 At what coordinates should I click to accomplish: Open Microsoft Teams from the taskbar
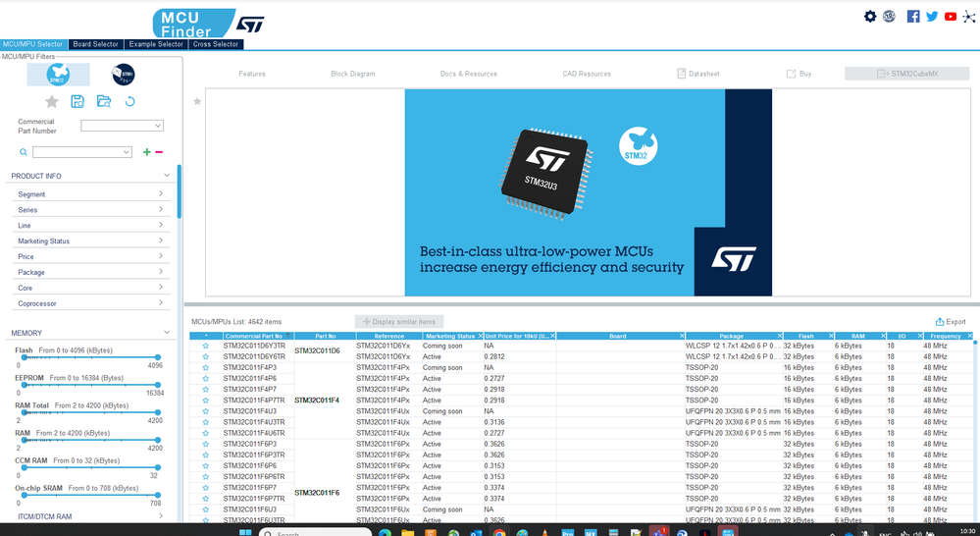click(659, 532)
